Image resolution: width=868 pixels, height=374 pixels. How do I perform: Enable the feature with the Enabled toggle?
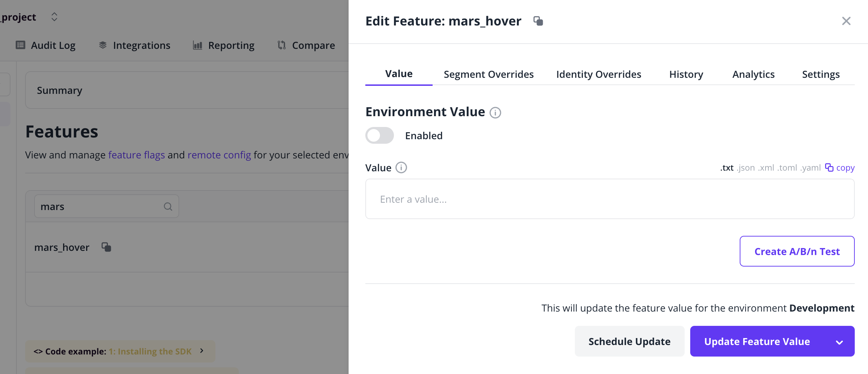coord(379,135)
